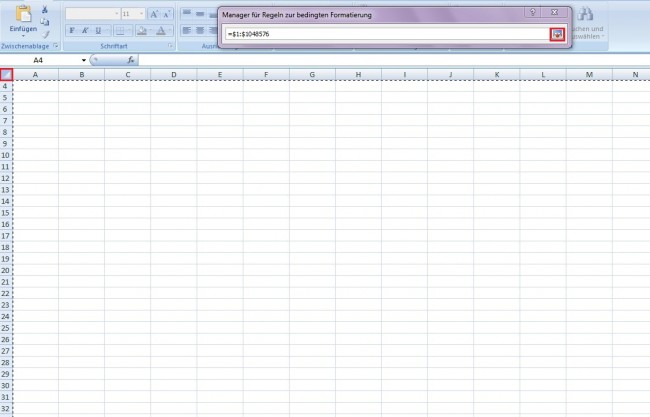The height and width of the screenshot is (417, 650).
Task: Open the font name dropdown
Action: (116, 14)
